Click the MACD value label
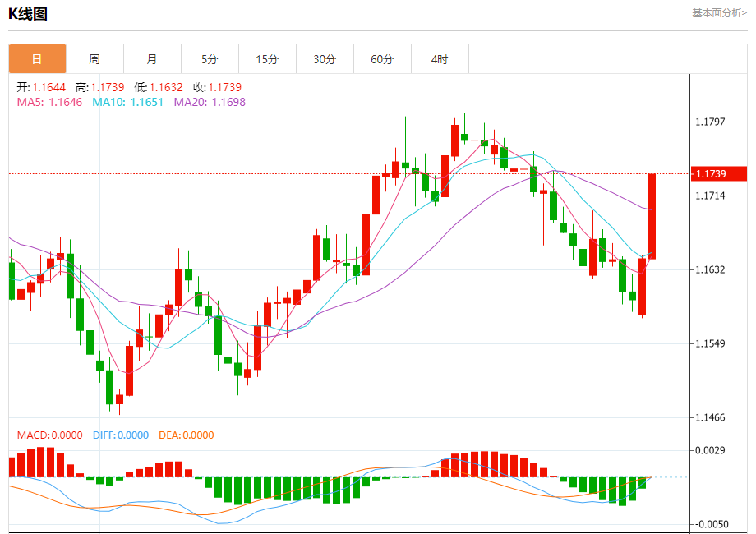This screenshot has height=534, width=756. click(49, 435)
